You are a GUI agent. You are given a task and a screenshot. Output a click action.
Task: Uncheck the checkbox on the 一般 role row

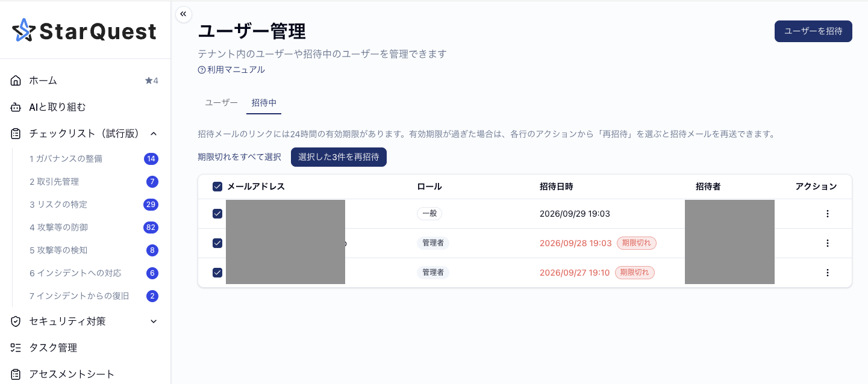[x=217, y=214]
